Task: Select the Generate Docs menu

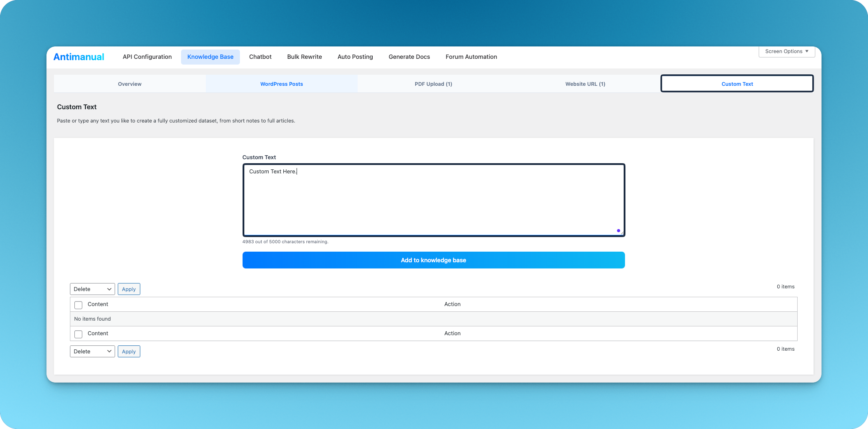Action: (x=409, y=57)
